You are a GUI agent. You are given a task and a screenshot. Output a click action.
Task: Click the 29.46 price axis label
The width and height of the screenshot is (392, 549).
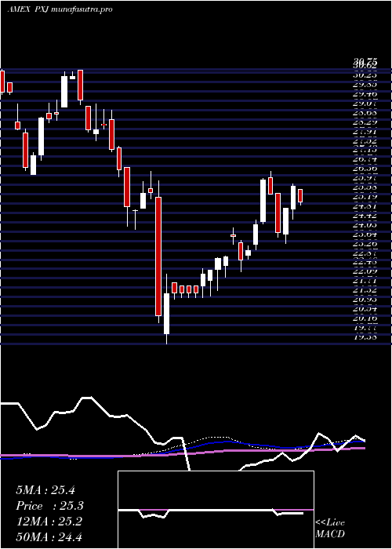click(365, 94)
